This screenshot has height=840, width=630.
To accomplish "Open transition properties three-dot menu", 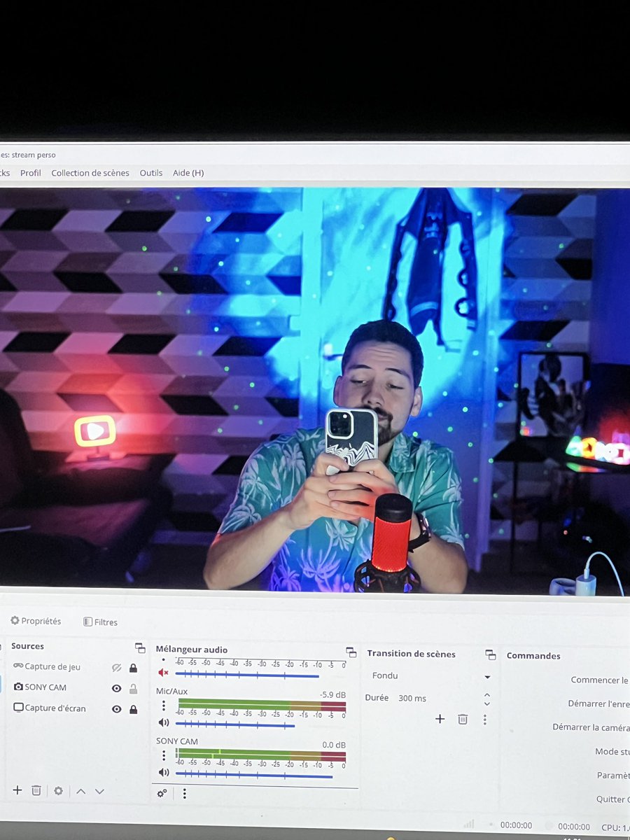I will point(484,720).
